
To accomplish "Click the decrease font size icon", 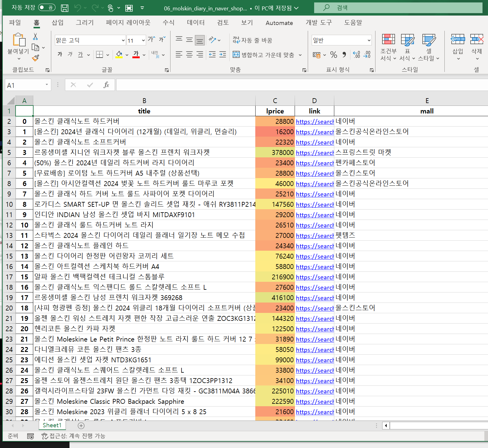I will 162,40.
